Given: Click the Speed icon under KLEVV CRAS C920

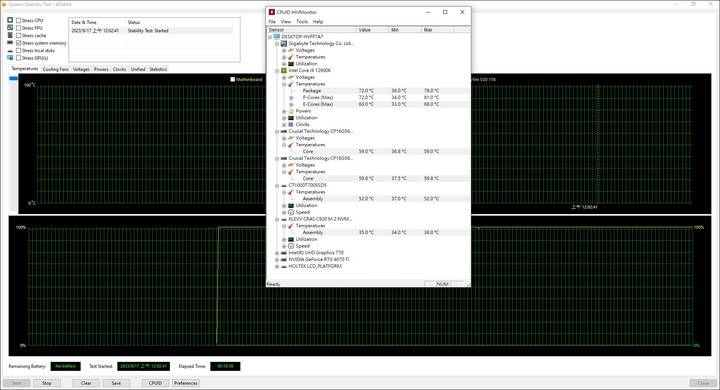Looking at the screenshot, I should point(291,246).
